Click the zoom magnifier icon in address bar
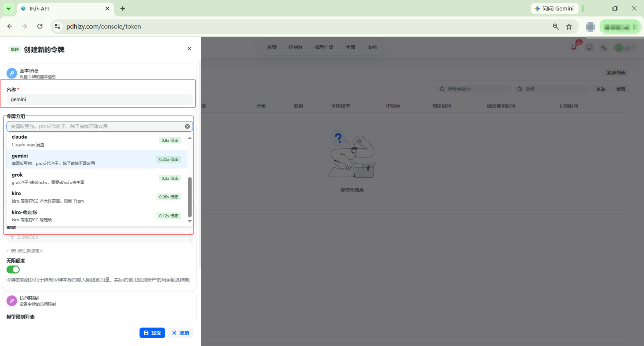 (556, 26)
